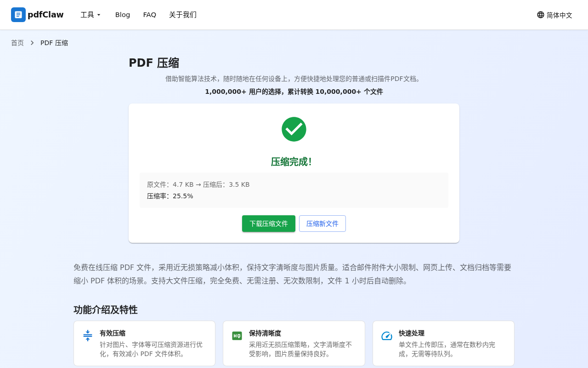Go to the Blog page
This screenshot has height=368, width=588.
click(x=123, y=15)
